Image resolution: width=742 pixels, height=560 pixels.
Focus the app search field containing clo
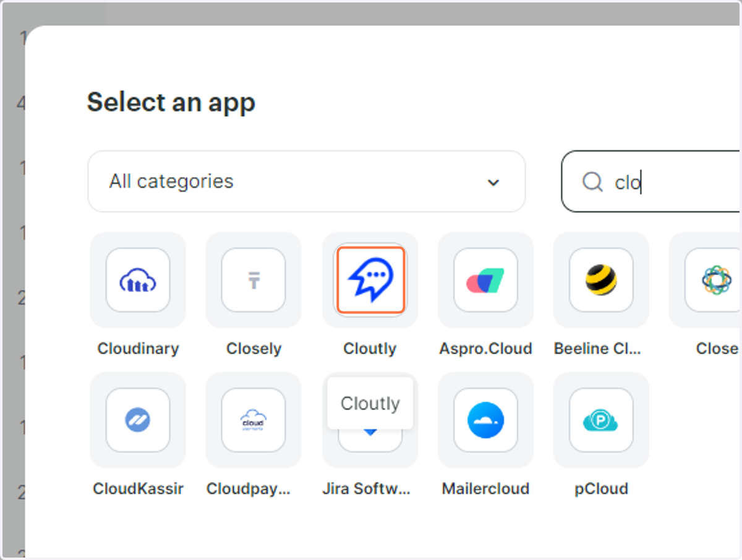click(x=650, y=181)
